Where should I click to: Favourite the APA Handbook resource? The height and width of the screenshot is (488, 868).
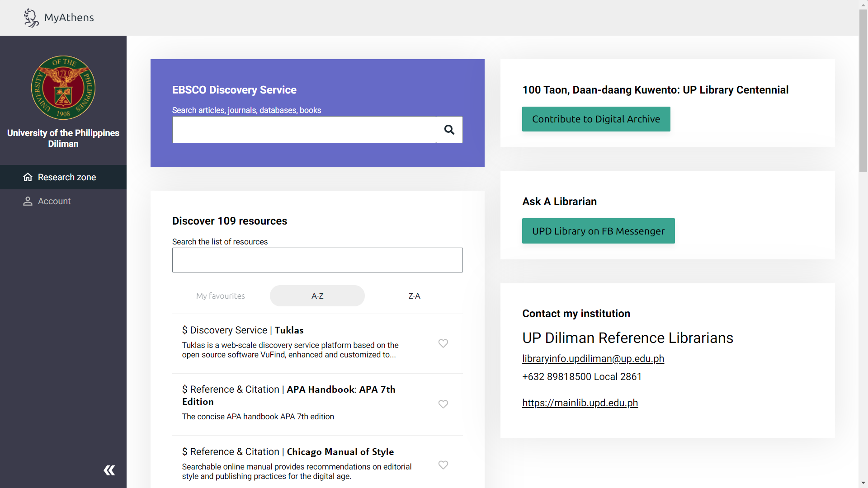(443, 404)
